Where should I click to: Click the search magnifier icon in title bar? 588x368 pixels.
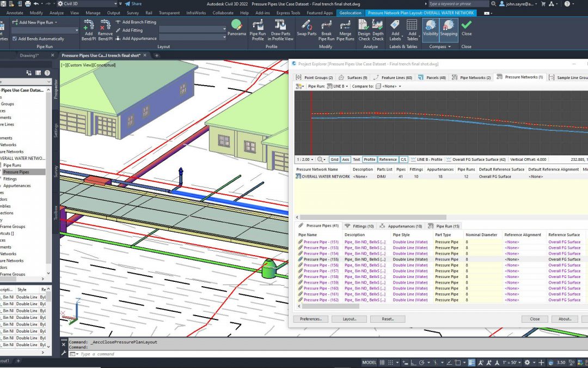(x=493, y=4)
